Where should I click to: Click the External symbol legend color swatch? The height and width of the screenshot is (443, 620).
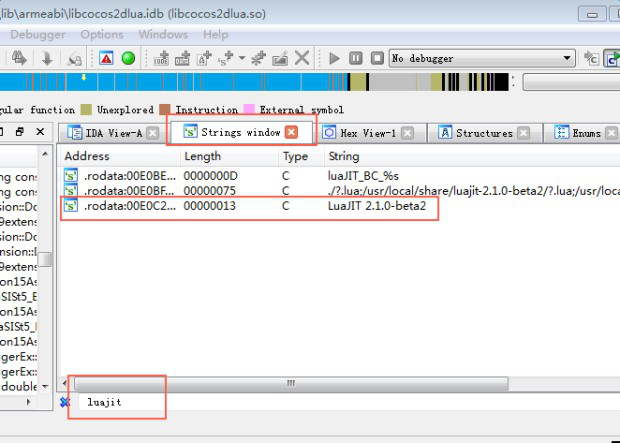[249, 110]
